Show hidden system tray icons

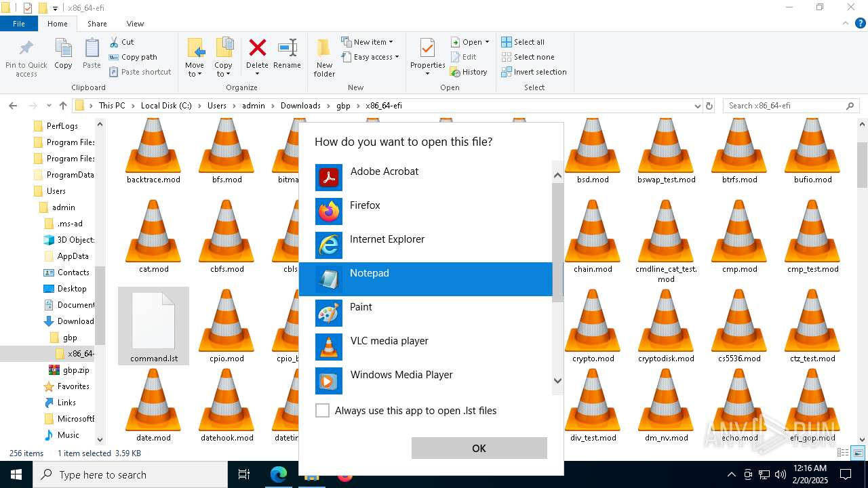731,474
